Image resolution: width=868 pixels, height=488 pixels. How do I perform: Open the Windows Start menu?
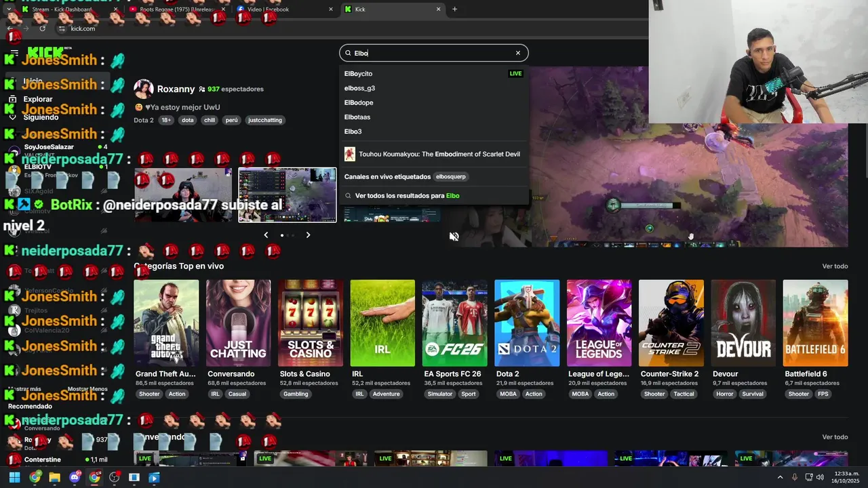pyautogui.click(x=14, y=477)
